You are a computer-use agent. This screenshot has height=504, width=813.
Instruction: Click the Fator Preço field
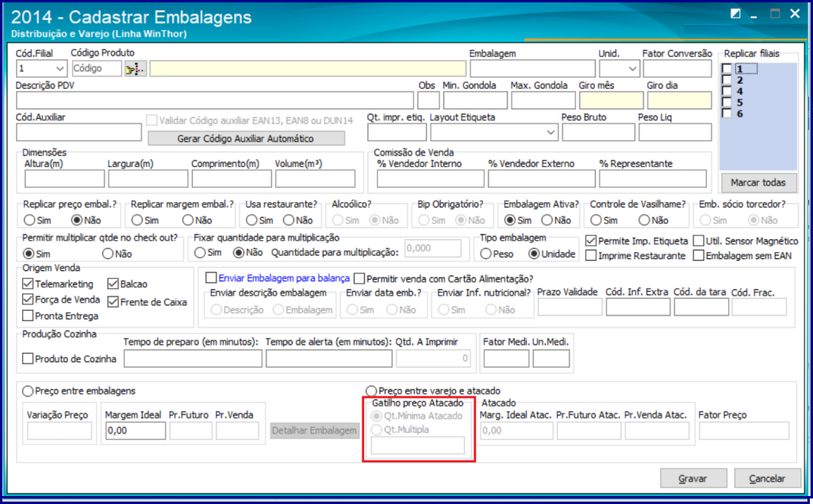pos(744,430)
